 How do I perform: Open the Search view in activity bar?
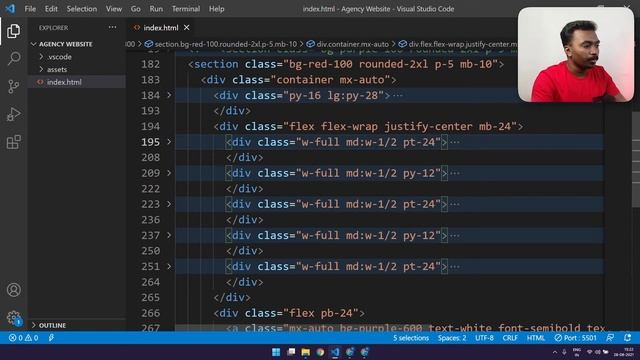(13, 59)
